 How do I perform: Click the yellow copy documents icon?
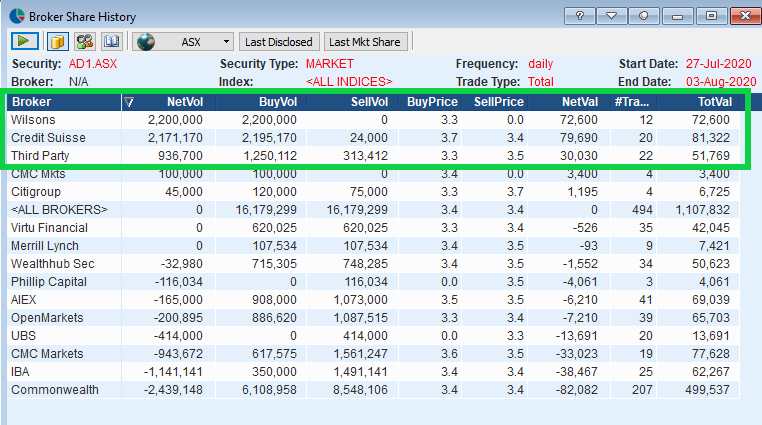[57, 41]
